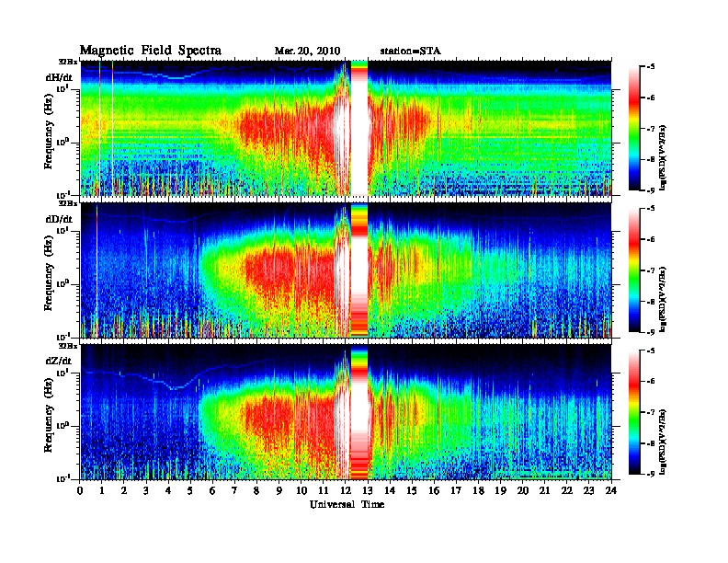This screenshot has height=563, width=728.
Task: Click the dD/dt panel color scale bar
Action: point(634,270)
